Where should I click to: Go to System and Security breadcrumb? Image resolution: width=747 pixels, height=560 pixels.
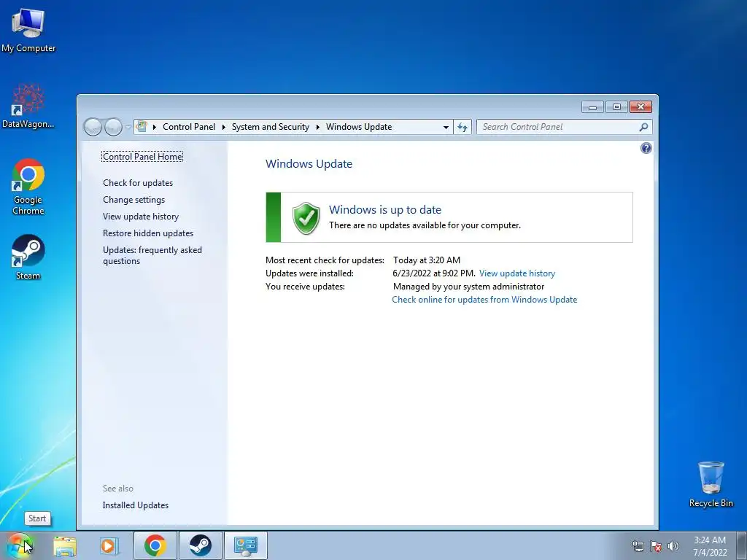(x=271, y=127)
